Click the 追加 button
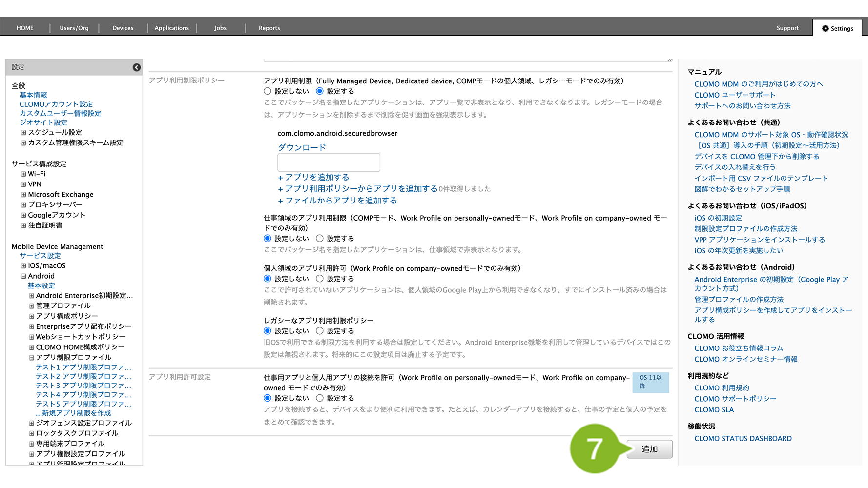868x488 pixels. [x=649, y=449]
